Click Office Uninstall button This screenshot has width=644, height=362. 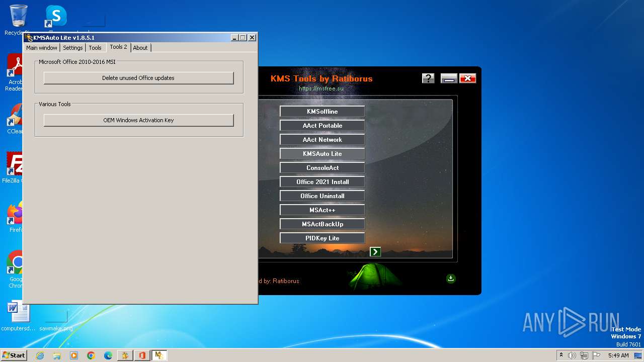pyautogui.click(x=322, y=196)
